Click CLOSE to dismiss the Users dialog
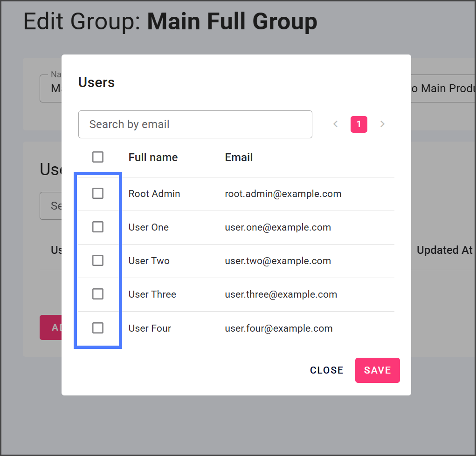This screenshot has width=476, height=456. (x=326, y=370)
